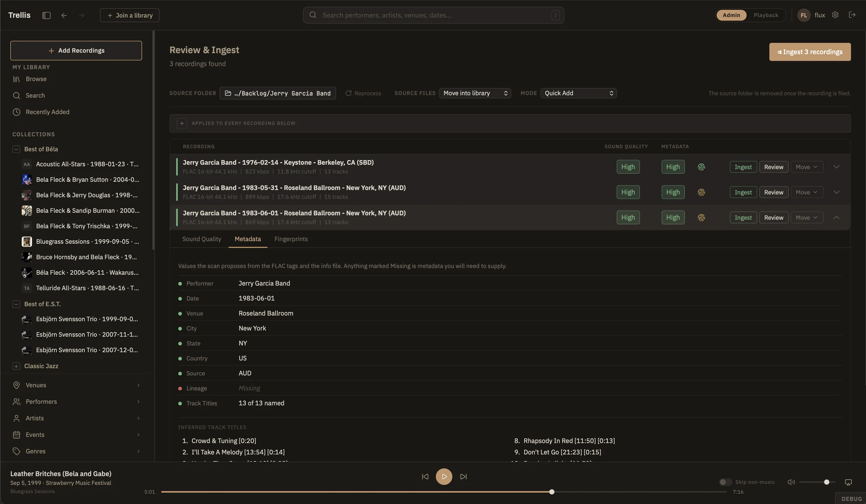Click the logout icon
Viewport: 866px width, 504px height.
pos(852,15)
